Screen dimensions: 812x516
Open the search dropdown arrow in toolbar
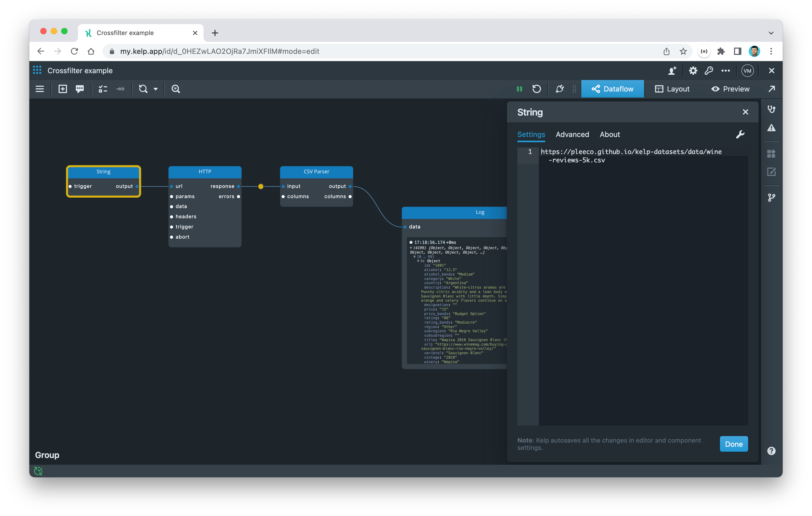155,89
